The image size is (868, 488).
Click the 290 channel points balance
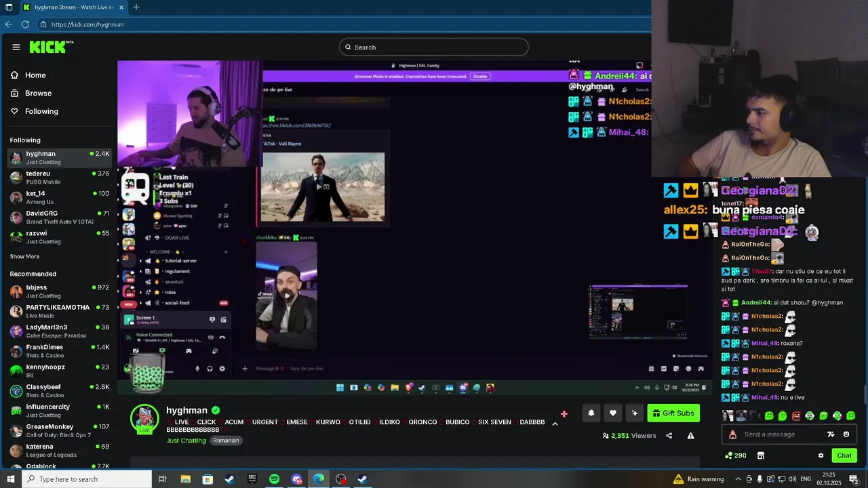click(736, 455)
